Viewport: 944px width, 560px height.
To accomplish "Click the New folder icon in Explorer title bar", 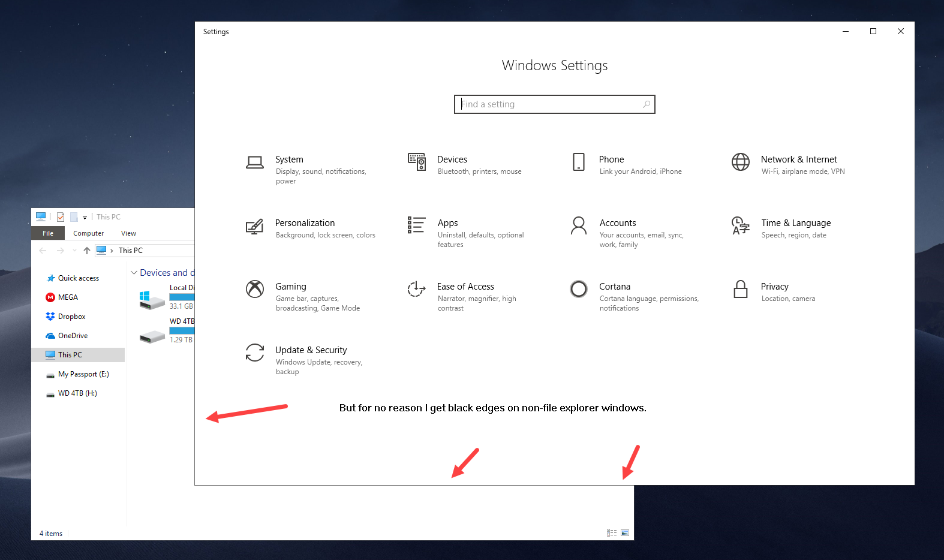I will (x=74, y=217).
